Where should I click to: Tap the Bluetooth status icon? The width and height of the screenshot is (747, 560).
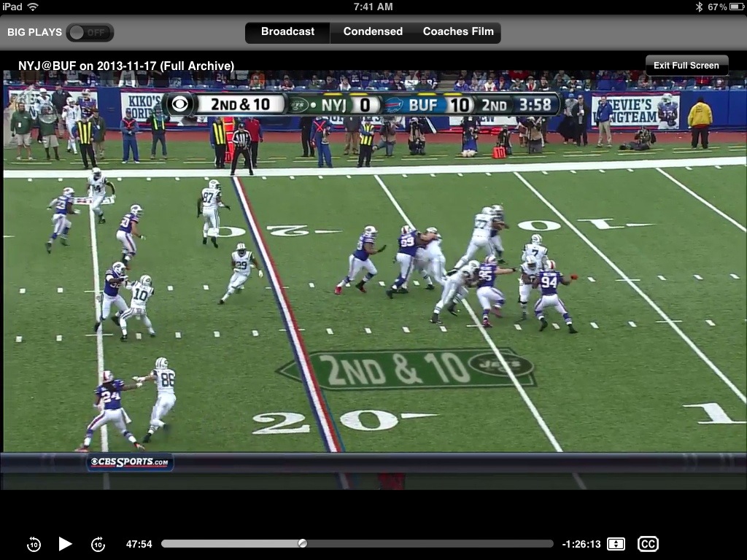(x=698, y=7)
